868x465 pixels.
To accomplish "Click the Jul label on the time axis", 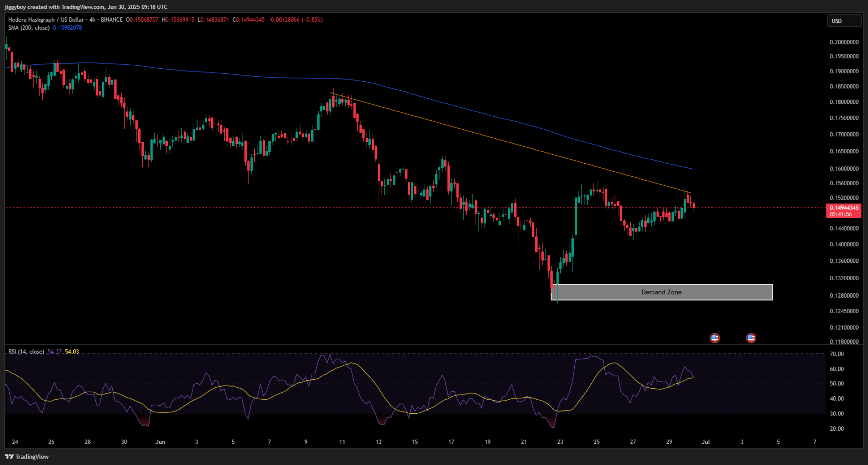I will (x=706, y=441).
